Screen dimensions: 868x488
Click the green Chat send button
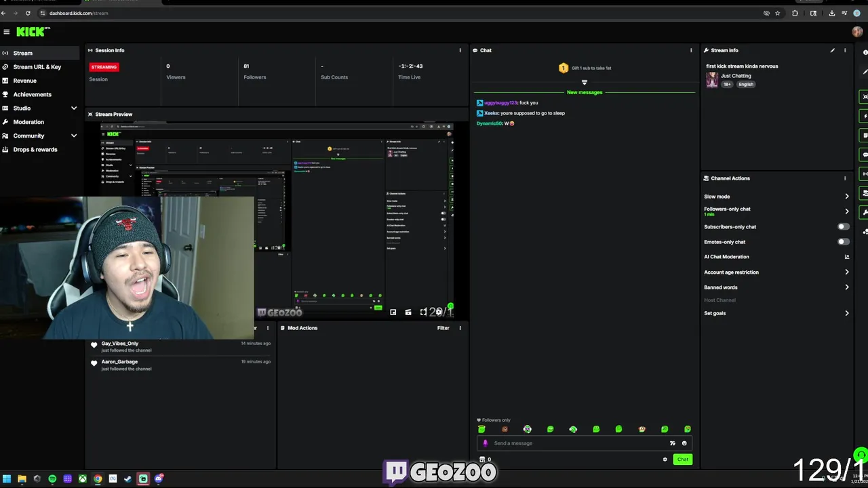(683, 460)
